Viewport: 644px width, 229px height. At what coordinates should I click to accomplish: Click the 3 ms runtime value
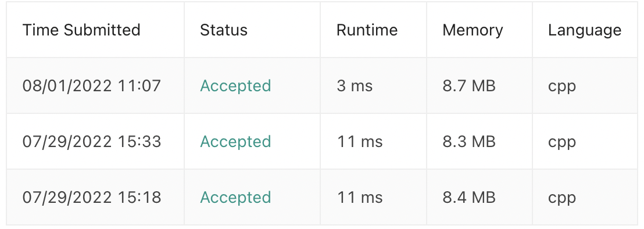coord(355,86)
